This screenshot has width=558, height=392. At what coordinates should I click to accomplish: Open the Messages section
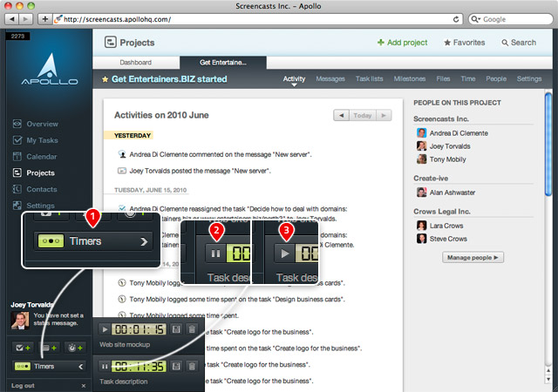pos(330,79)
